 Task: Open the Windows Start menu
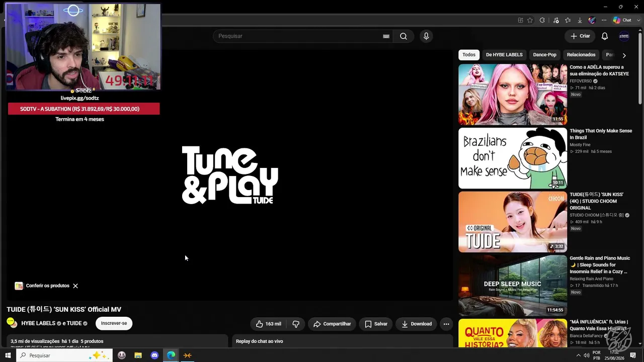point(8,355)
